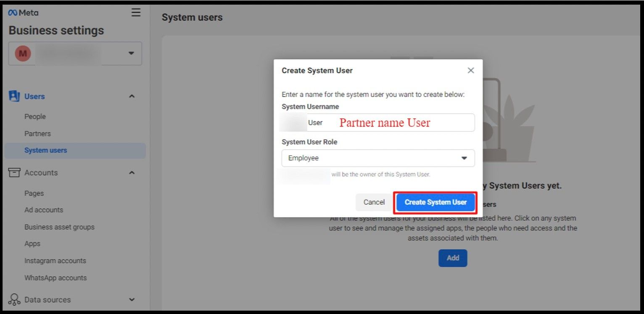The height and width of the screenshot is (314, 644).
Task: Open WhatsApp accounts settings
Action: [x=55, y=277]
